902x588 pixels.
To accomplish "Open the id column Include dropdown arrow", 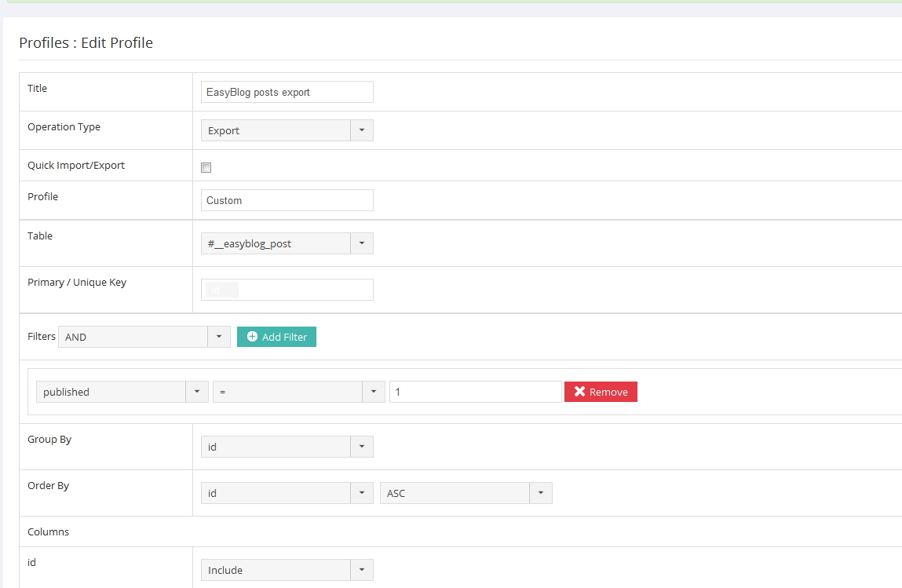I will coord(361,570).
